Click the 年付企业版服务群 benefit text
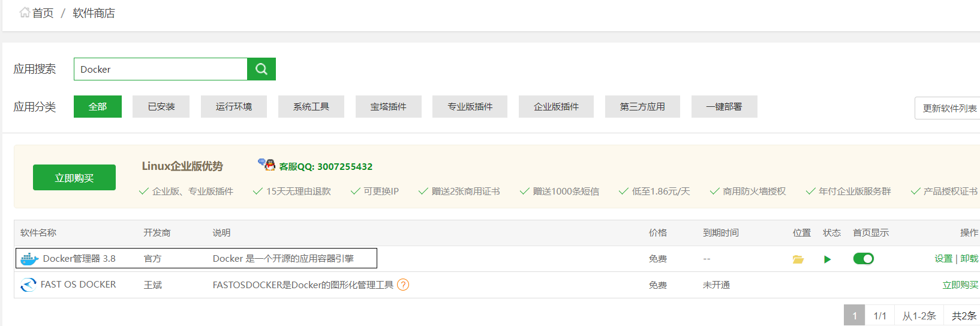Screen dimensions: 980x326 (855, 192)
